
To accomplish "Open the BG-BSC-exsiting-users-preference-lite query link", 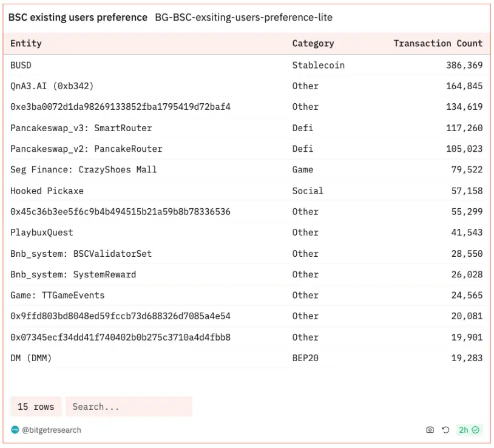I will click(x=243, y=18).
